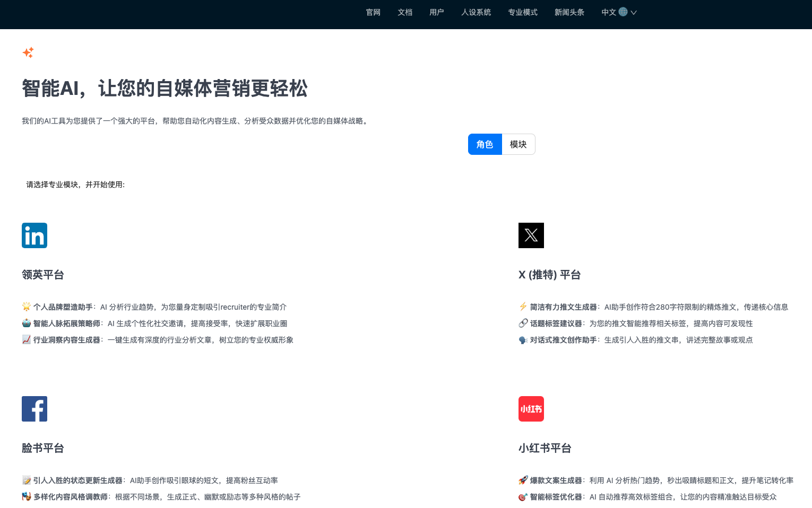Viewport: 812px width, 508px height.
Task: Open 爆款文案生成器 module
Action: pyautogui.click(x=556, y=480)
